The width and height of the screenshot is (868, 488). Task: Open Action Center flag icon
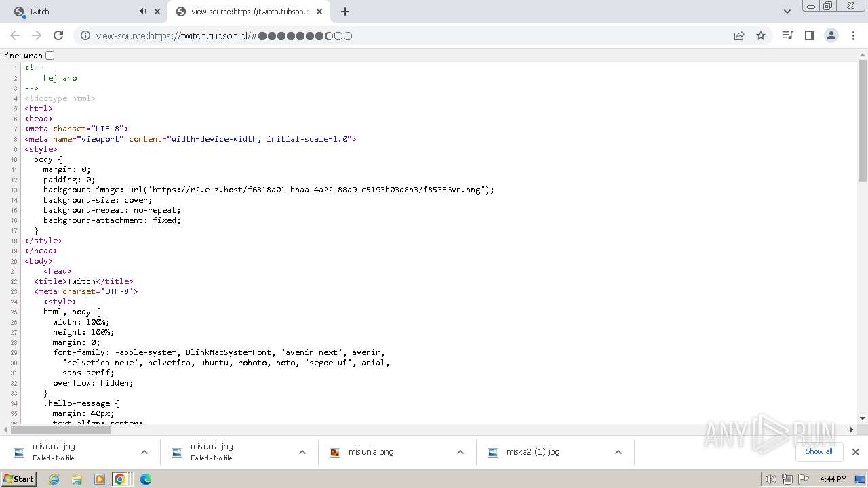[x=804, y=479]
